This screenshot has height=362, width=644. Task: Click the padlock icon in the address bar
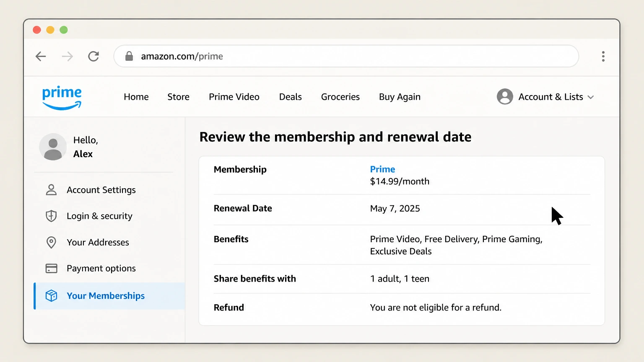click(x=129, y=56)
